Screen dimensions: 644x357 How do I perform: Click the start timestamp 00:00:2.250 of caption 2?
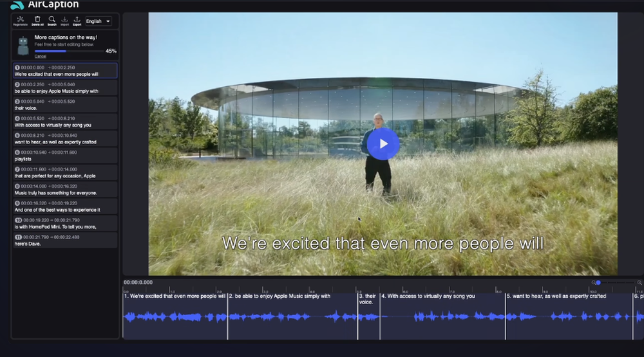[33, 84]
